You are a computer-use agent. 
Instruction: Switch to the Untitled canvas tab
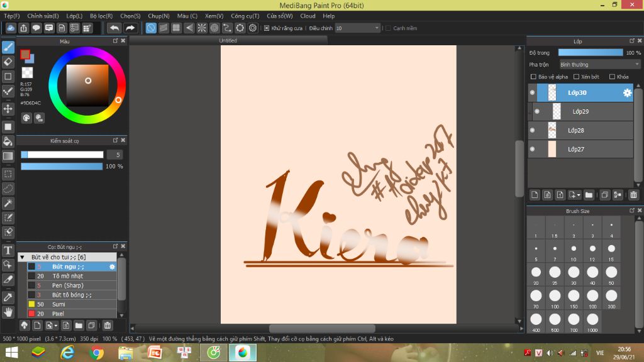point(228,41)
